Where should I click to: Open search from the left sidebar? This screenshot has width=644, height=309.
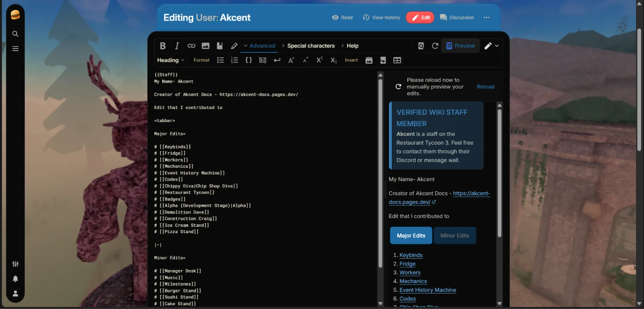15,34
